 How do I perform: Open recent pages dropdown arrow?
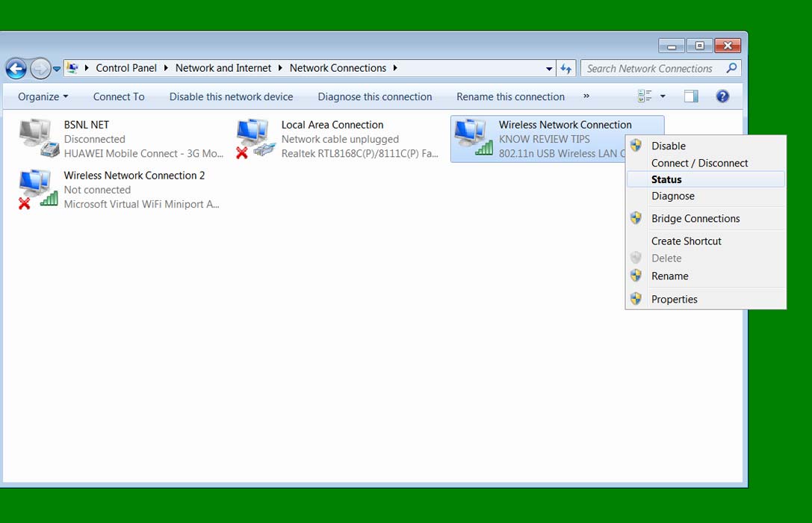[x=57, y=69]
